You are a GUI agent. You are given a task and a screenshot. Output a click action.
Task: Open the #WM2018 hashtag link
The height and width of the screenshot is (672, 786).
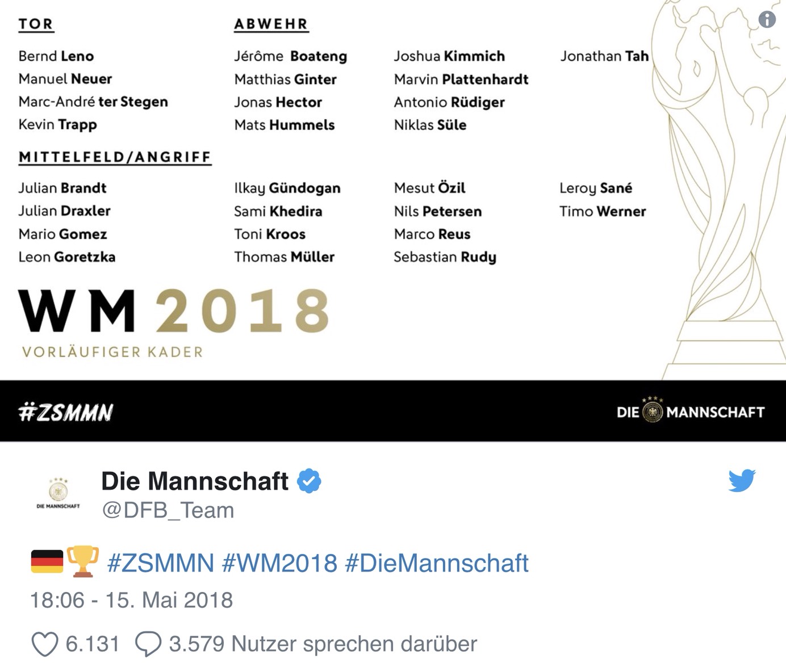pos(279,564)
